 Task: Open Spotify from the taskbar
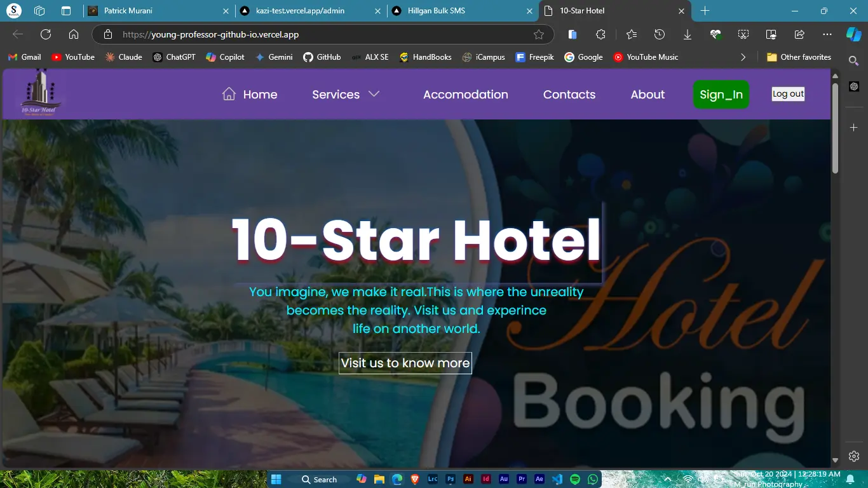575,479
